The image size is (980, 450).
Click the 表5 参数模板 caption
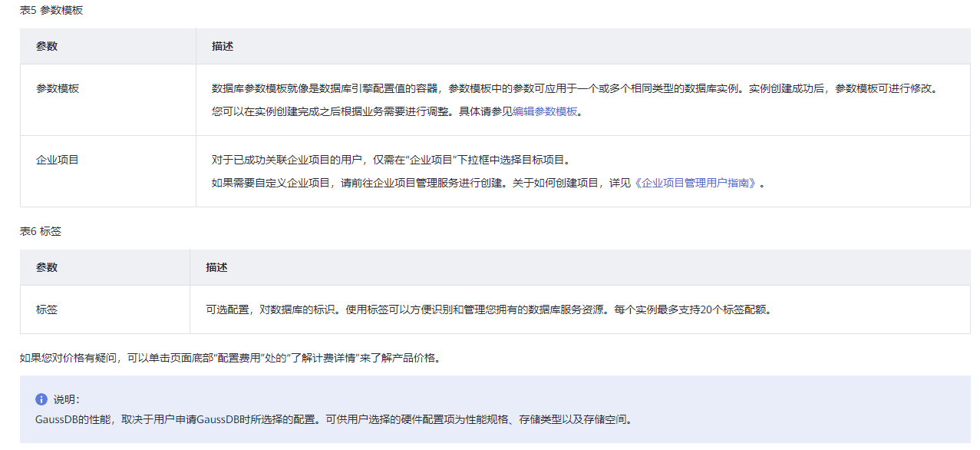point(51,10)
